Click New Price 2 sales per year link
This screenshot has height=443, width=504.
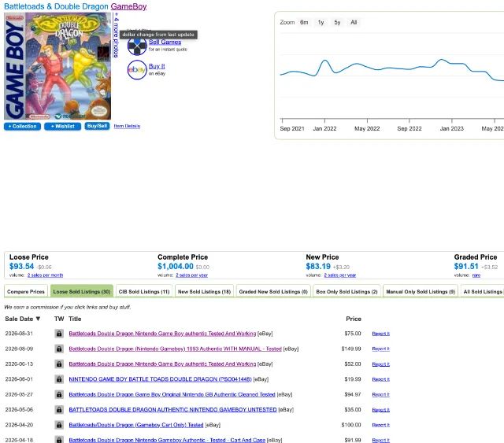pos(339,275)
